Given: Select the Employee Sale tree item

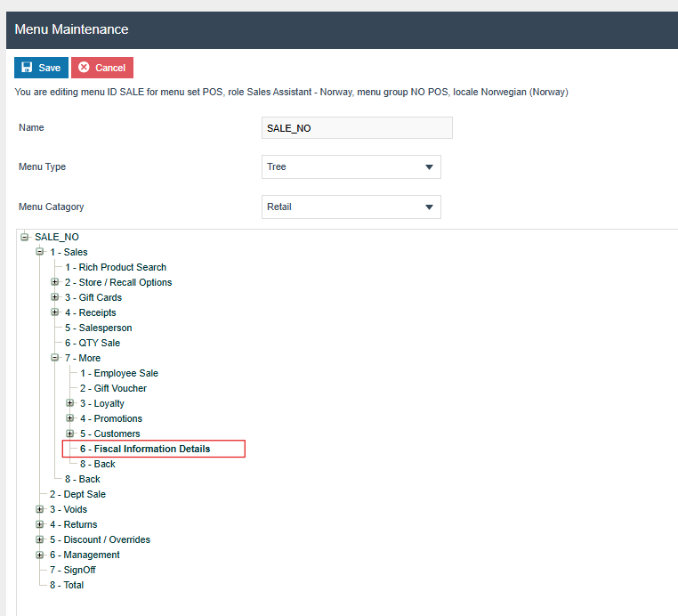Looking at the screenshot, I should tap(119, 373).
